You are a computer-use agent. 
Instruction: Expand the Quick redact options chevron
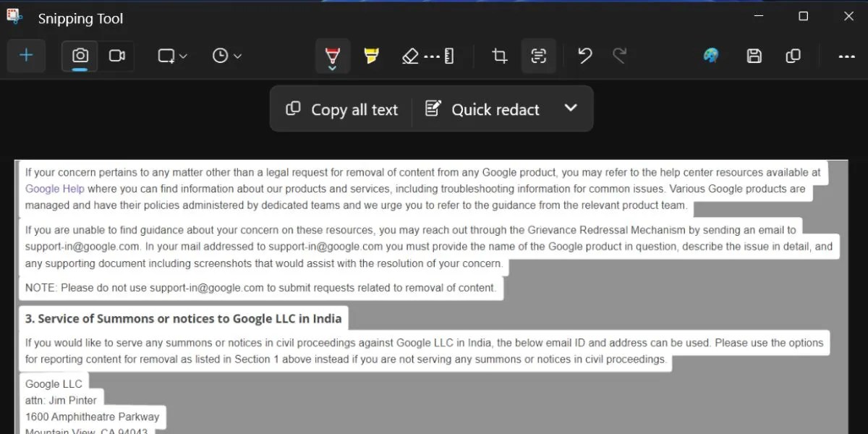571,109
